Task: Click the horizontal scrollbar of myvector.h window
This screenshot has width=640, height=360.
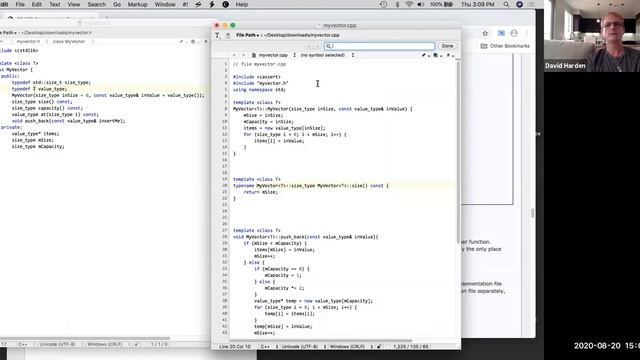Action: coord(85,338)
